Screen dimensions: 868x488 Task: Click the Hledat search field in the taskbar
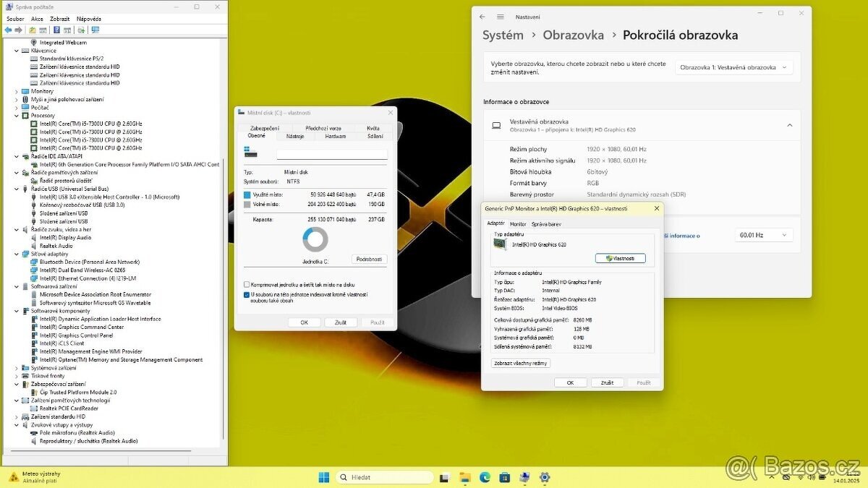click(x=383, y=477)
